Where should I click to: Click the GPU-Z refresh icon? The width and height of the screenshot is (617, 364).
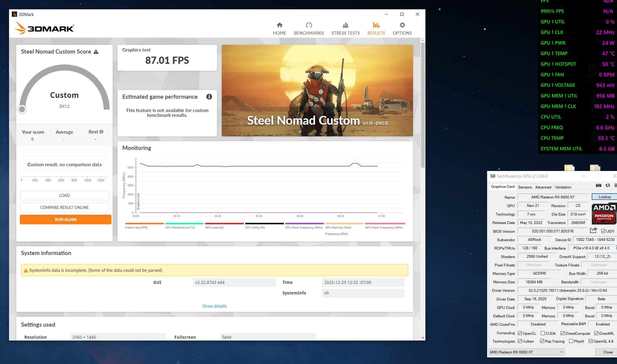pyautogui.click(x=608, y=185)
